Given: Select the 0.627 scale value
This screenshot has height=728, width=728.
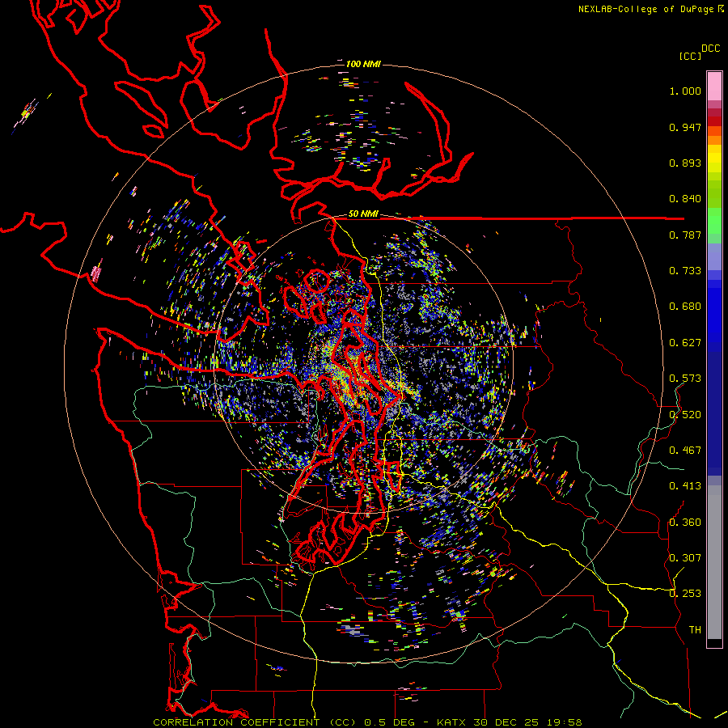Looking at the screenshot, I should (685, 343).
